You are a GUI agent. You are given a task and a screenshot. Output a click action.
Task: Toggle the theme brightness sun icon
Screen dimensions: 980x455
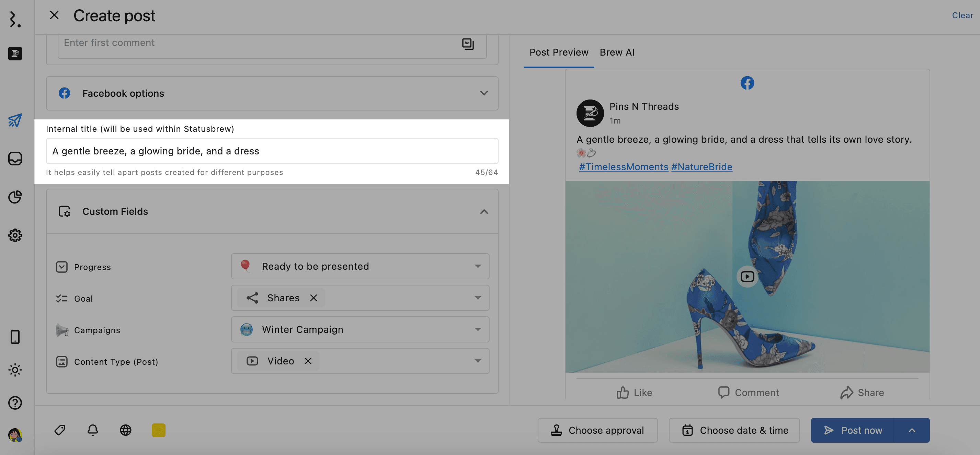click(x=15, y=370)
